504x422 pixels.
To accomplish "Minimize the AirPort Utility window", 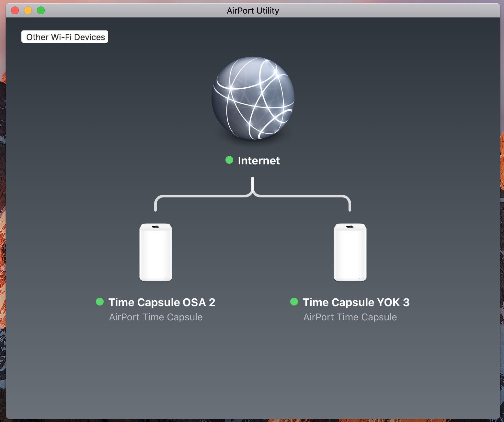I will [x=28, y=10].
